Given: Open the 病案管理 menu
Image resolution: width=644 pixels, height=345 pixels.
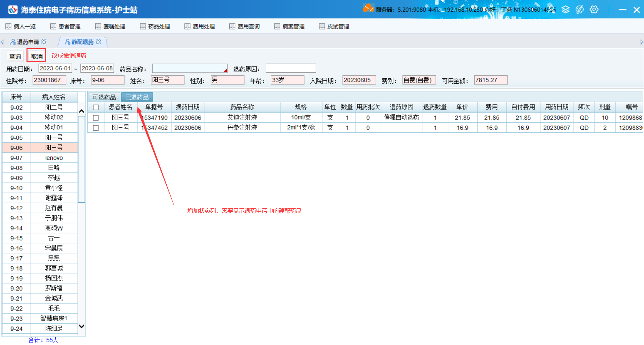Looking at the screenshot, I should click(289, 26).
